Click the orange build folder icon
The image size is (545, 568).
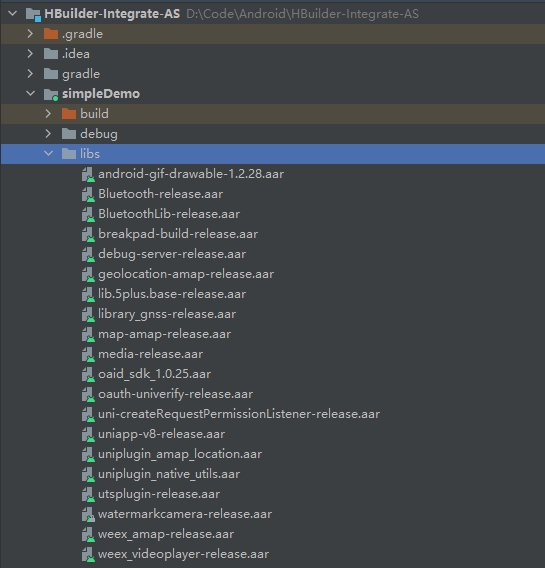(69, 114)
